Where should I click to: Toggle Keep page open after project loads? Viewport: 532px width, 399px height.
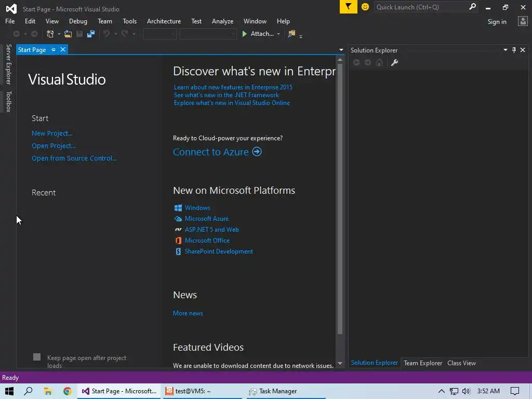(37, 357)
